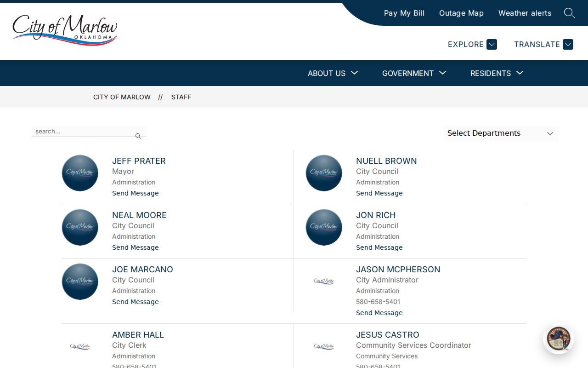Click the staff search magnifier icon
The image size is (588, 368).
pyautogui.click(x=138, y=136)
